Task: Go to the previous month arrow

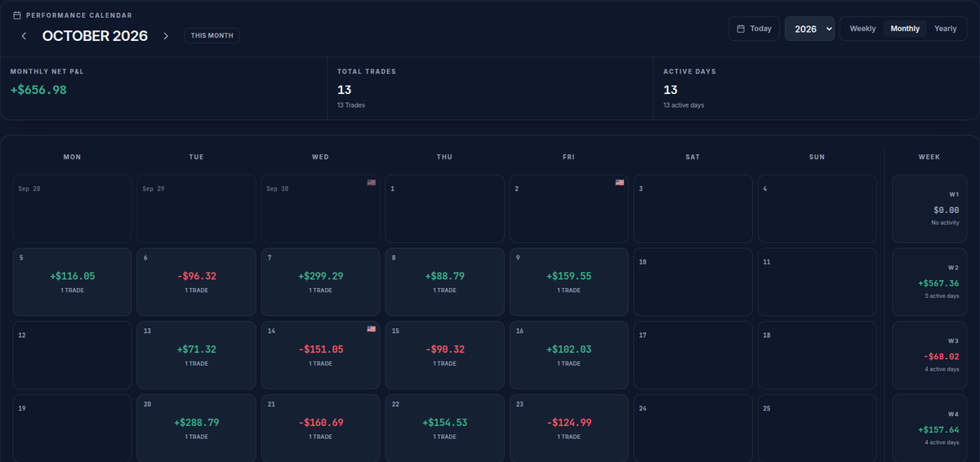Action: point(24,36)
